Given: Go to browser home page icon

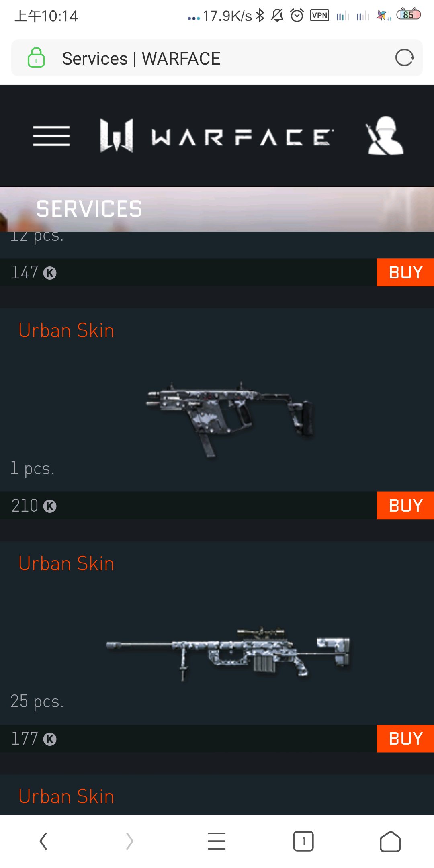Looking at the screenshot, I should coord(390,841).
